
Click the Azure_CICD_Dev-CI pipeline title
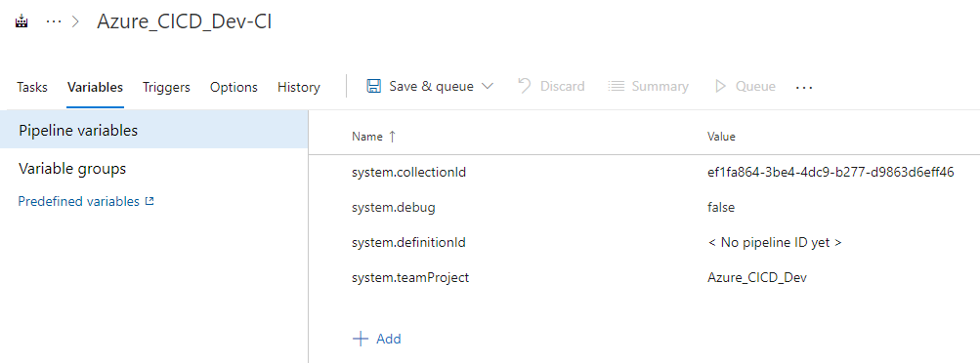(185, 21)
